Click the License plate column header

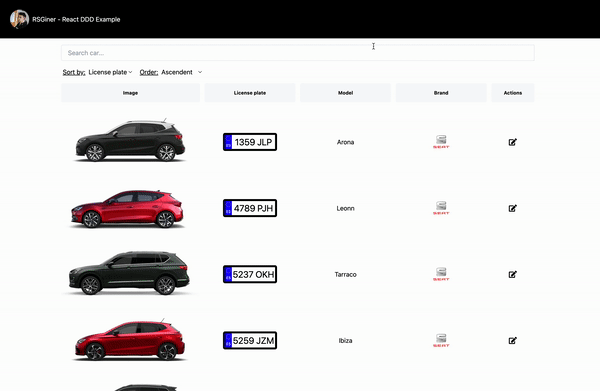(x=250, y=93)
